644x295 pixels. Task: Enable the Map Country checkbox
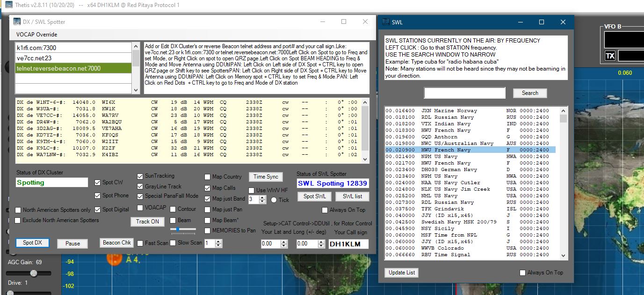[208, 177]
